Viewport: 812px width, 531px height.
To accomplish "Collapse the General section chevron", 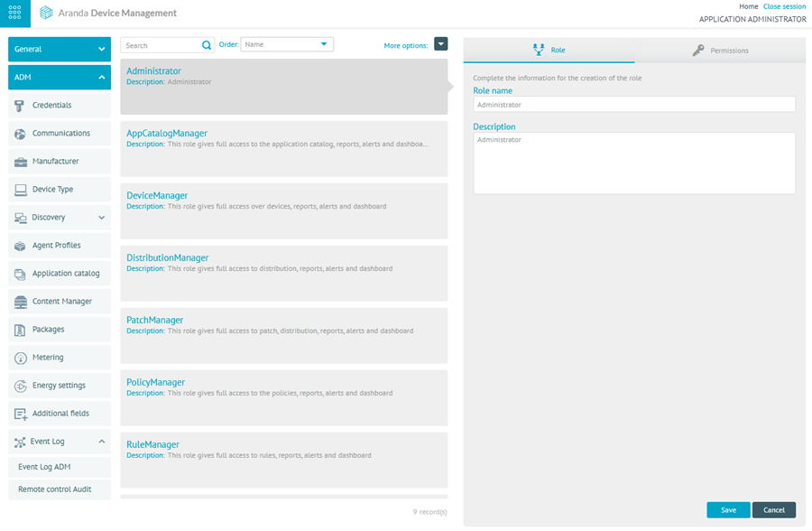I will click(101, 50).
